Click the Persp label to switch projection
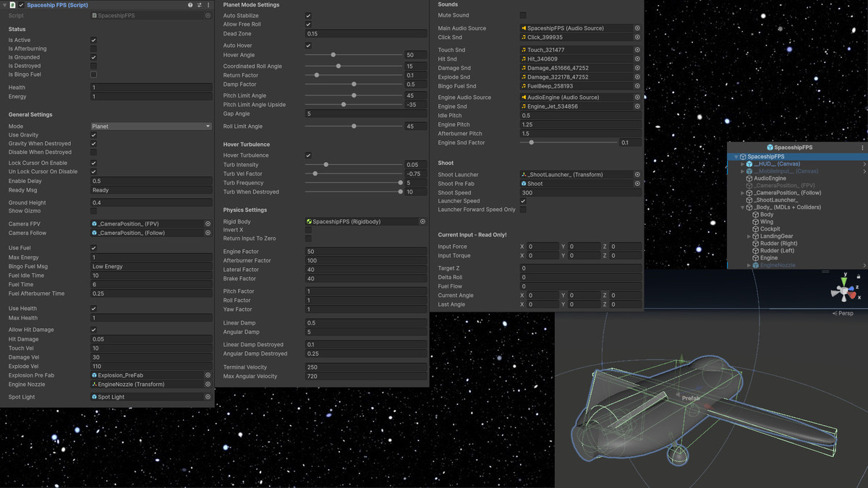 click(x=844, y=313)
